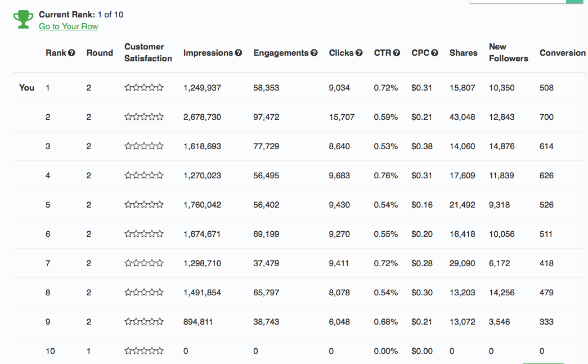Click the Conversion column header

click(x=562, y=53)
